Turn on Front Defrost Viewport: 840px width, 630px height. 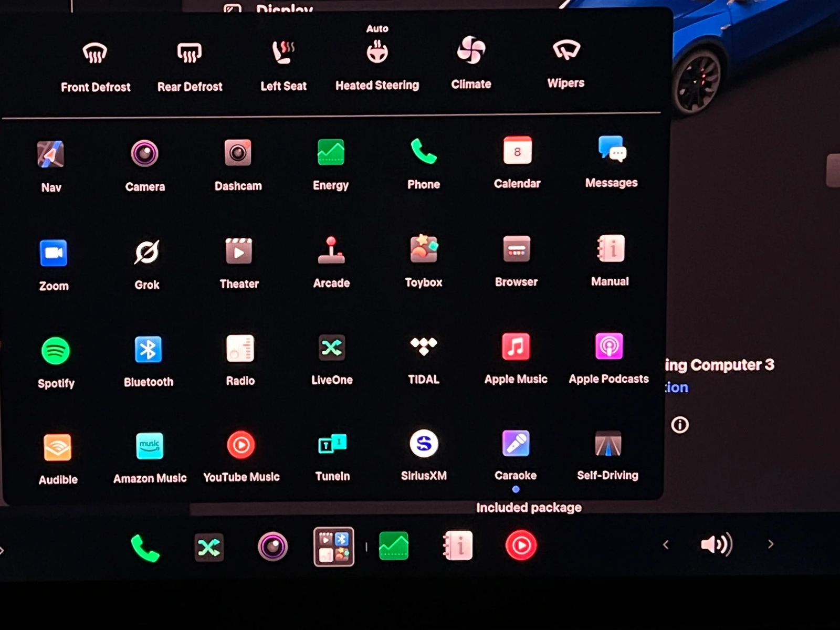pyautogui.click(x=95, y=53)
